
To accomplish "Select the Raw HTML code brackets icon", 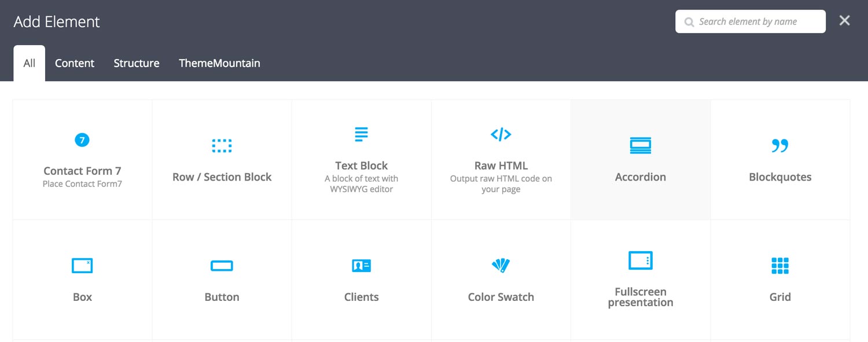I will point(501,134).
